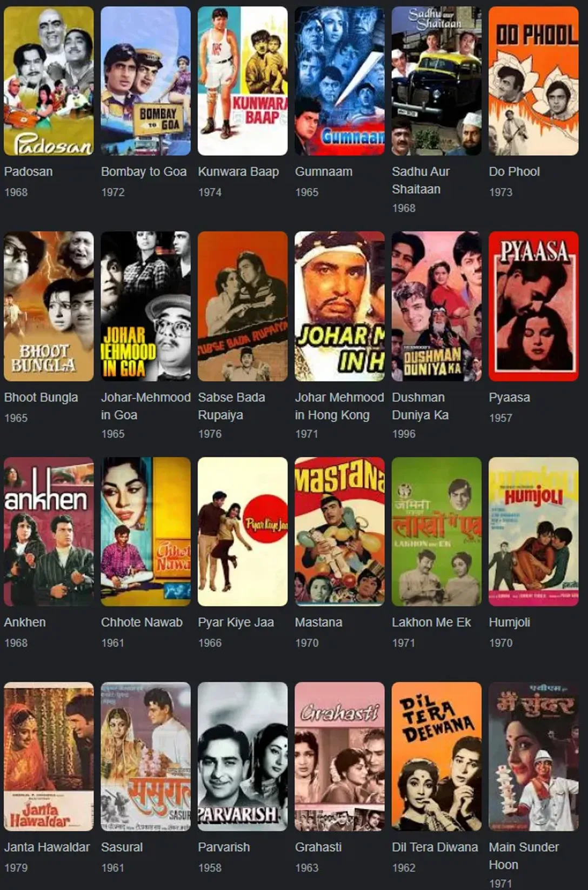Open Johar Mehmood in Hong Kong title
The image size is (588, 890).
(339, 406)
